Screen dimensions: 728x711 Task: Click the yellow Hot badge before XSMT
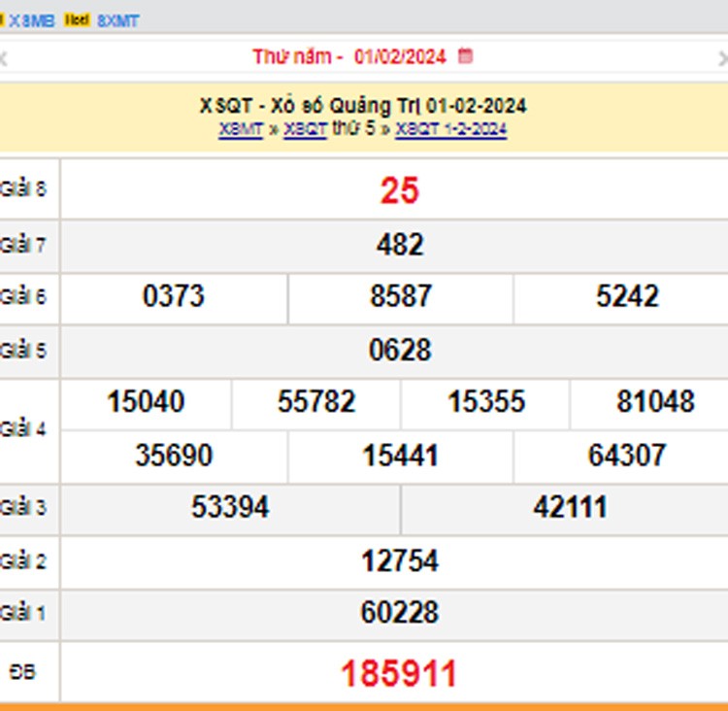(x=77, y=19)
